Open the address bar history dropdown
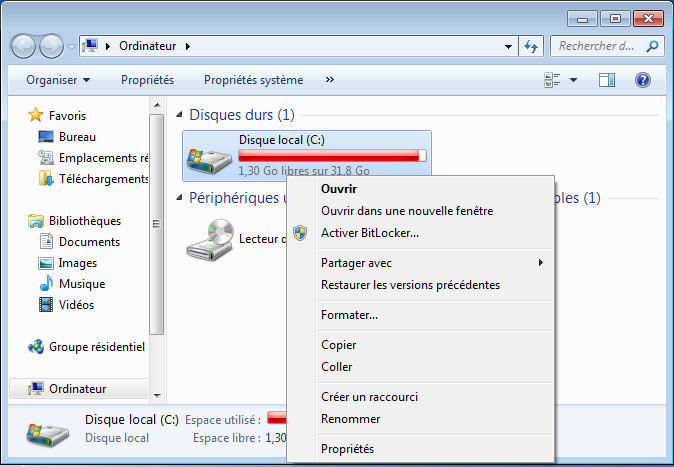This screenshot has width=674, height=467. coord(508,46)
